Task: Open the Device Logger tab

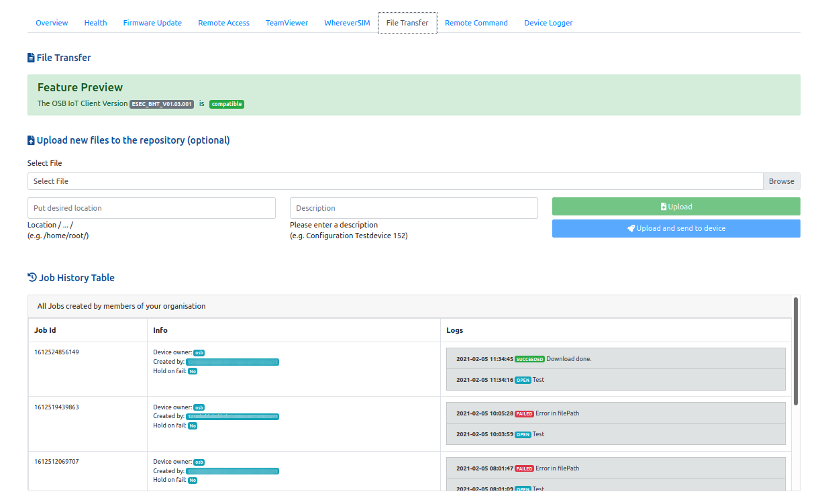Action: [x=548, y=23]
